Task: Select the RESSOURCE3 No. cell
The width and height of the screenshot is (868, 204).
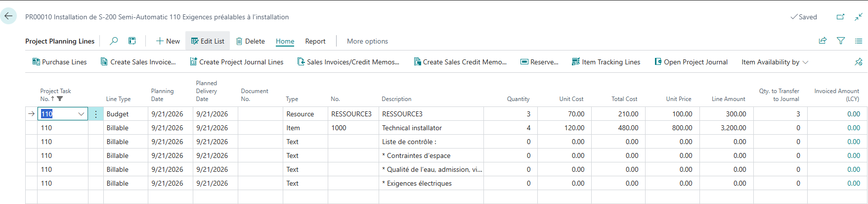Action: pos(354,114)
